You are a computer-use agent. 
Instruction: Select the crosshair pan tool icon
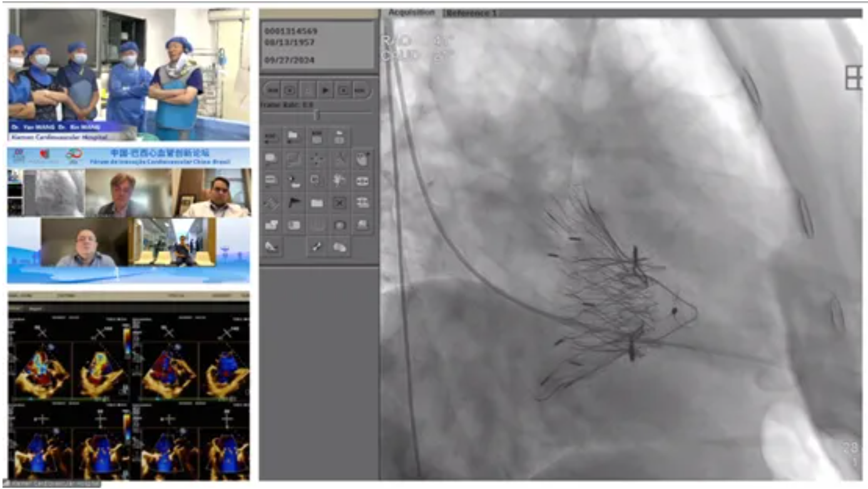point(317,159)
